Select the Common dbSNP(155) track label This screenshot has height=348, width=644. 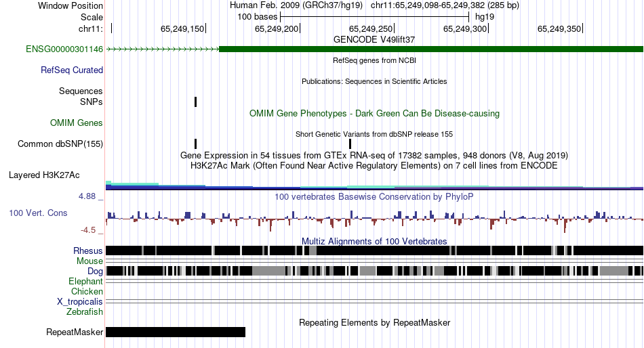pos(60,144)
